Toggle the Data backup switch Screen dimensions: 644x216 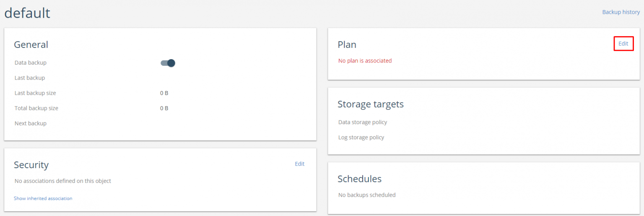168,63
